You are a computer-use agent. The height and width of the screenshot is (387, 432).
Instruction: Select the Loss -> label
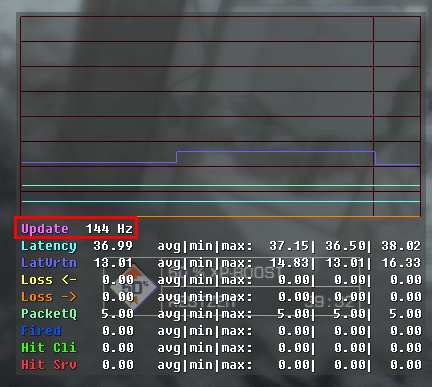click(49, 297)
